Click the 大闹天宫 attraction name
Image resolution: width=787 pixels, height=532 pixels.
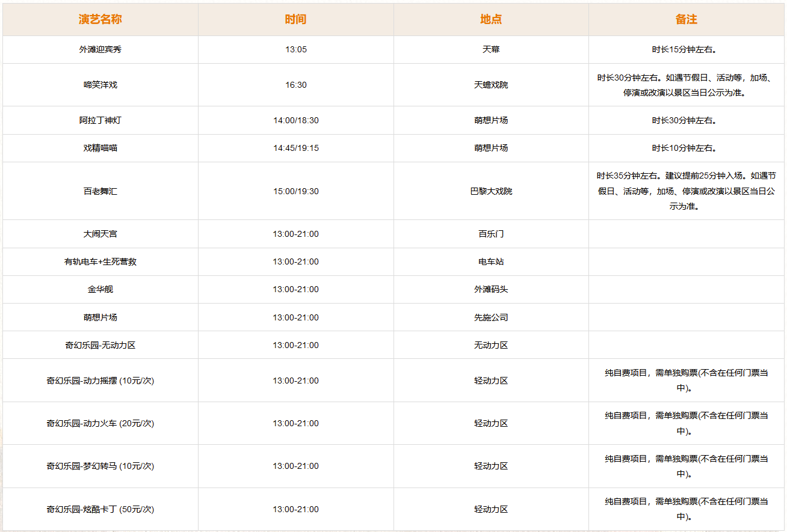click(100, 234)
